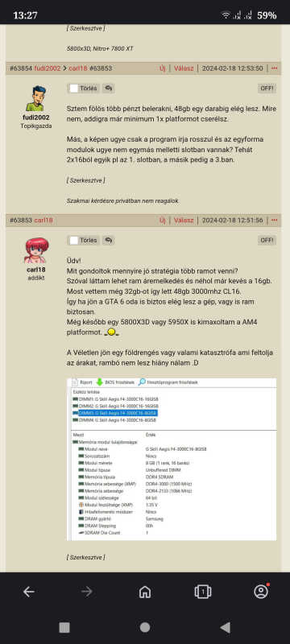Tap battery percentage 59% in status bar
The width and height of the screenshot is (290, 644).
click(267, 15)
